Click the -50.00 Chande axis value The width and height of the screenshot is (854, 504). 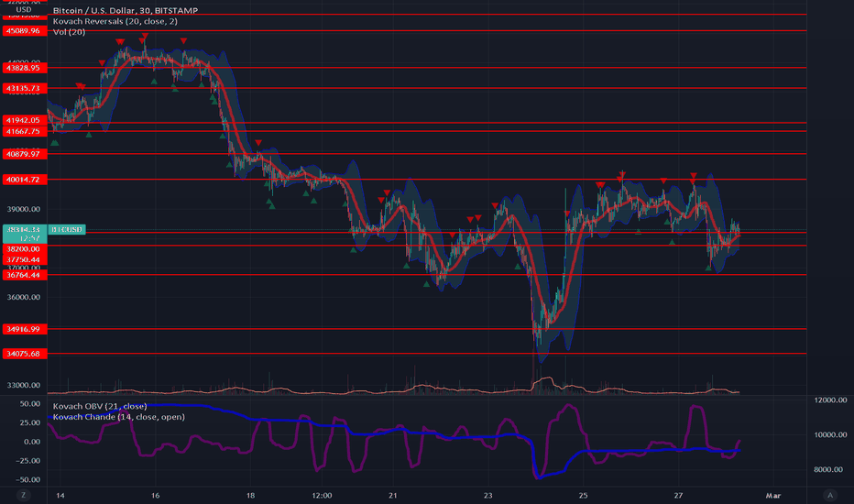[x=27, y=479]
